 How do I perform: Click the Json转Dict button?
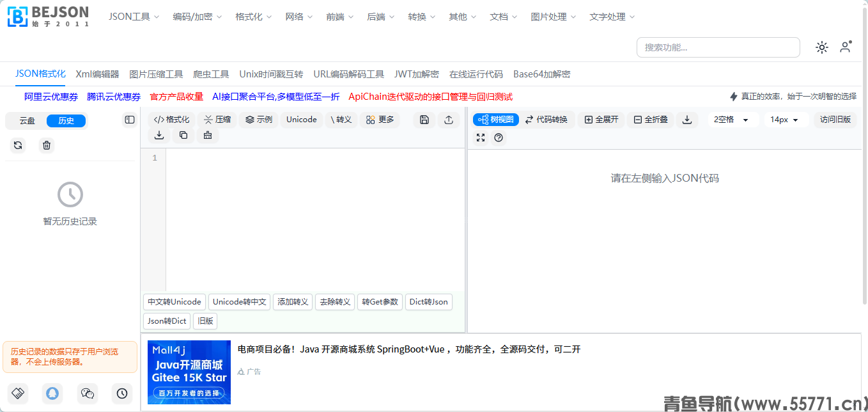click(x=167, y=321)
